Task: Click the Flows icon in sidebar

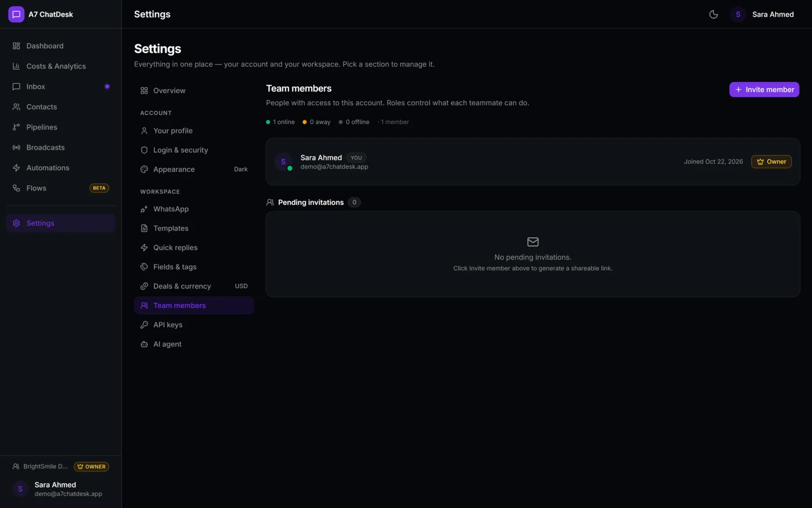Action: pyautogui.click(x=16, y=188)
